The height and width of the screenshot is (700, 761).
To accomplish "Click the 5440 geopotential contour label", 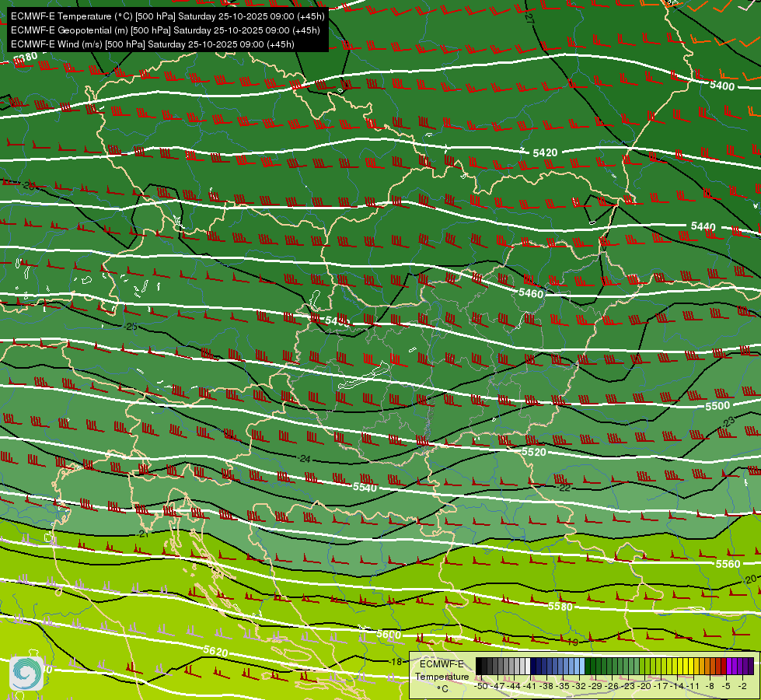I will (x=703, y=226).
